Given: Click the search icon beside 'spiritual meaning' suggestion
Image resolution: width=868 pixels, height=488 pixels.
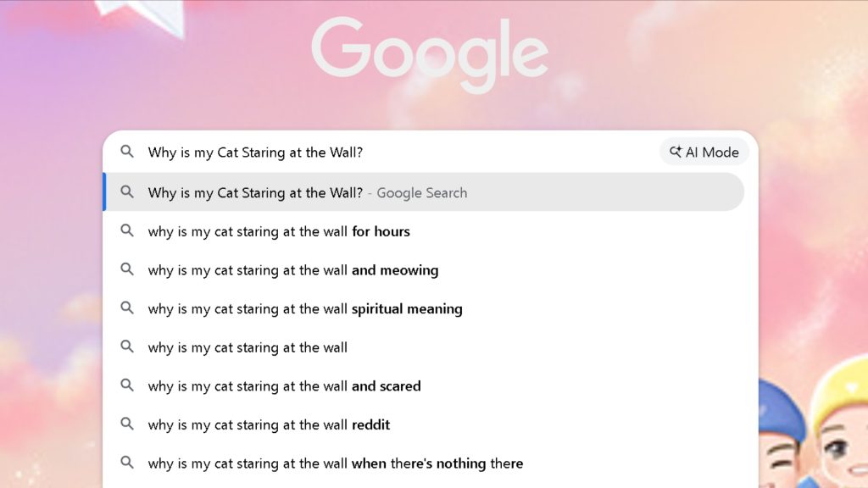Looking at the screenshot, I should coord(127,308).
